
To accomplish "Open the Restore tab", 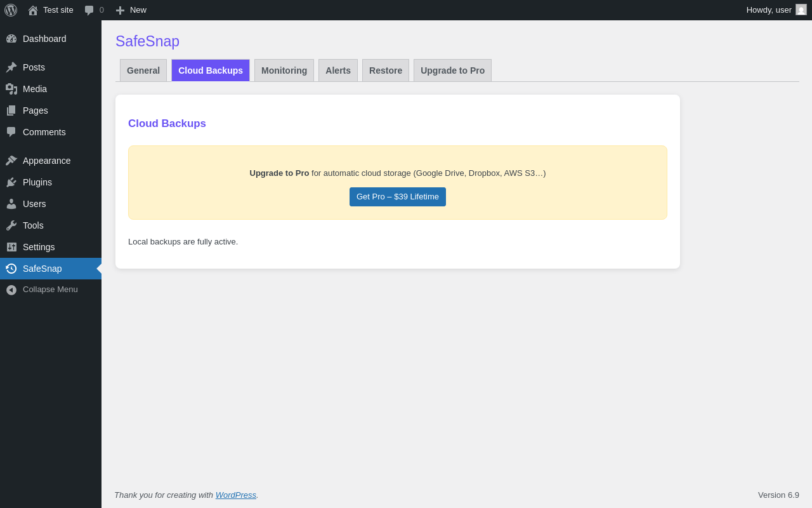I will pos(386,70).
